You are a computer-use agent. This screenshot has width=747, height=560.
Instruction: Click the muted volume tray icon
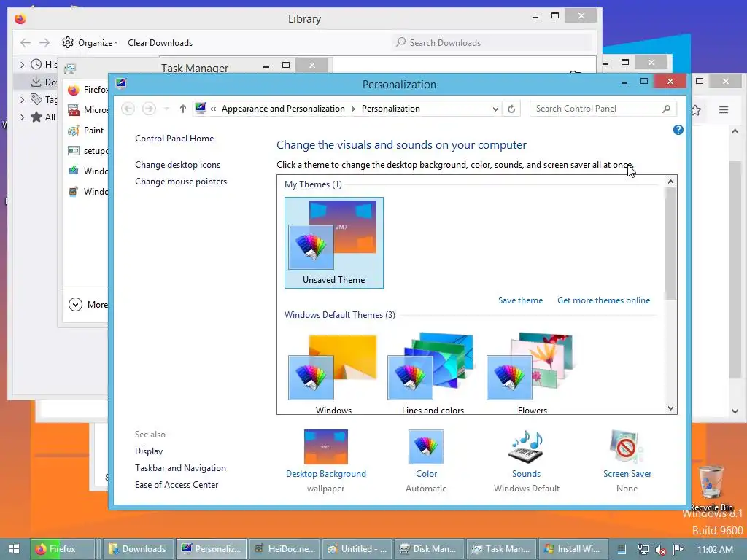pos(660,550)
